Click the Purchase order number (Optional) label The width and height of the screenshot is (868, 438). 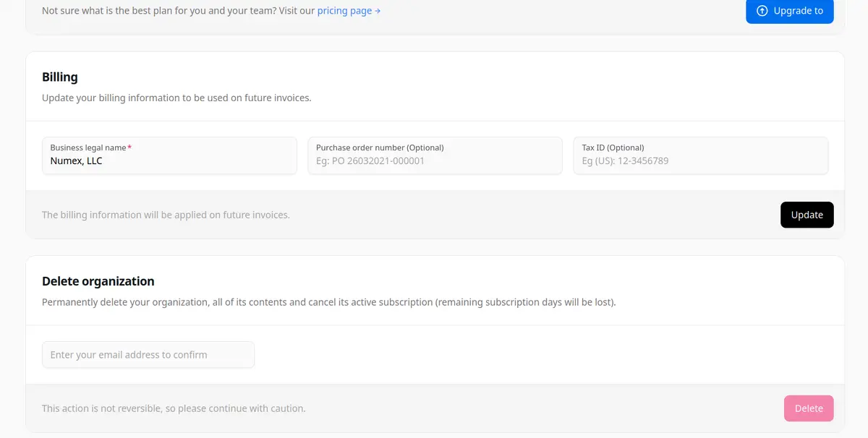coord(380,147)
